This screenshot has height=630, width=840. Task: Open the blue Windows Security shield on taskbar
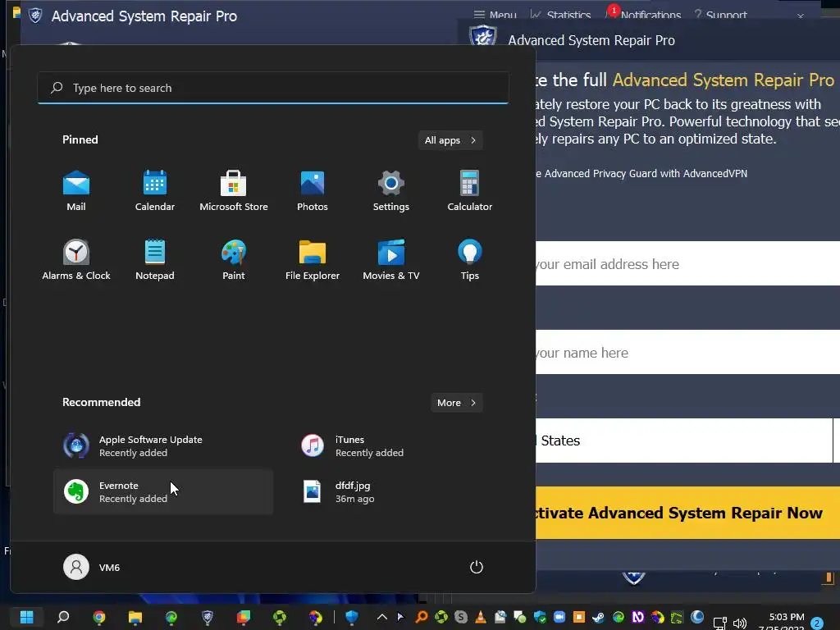click(351, 617)
